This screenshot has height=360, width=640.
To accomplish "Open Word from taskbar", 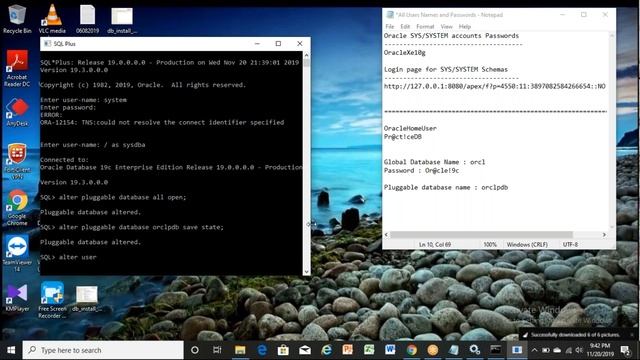I will pyautogui.click(x=390, y=350).
